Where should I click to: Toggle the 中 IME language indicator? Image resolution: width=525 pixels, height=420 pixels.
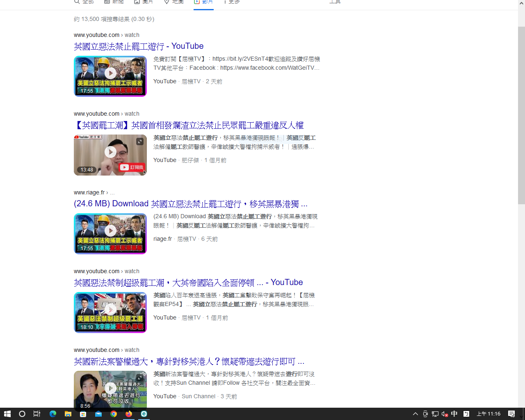click(454, 414)
